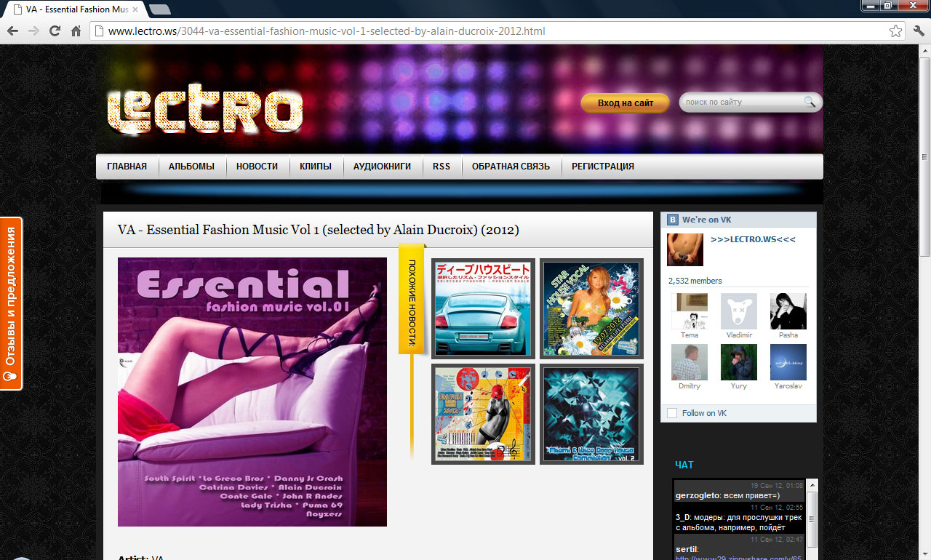Image resolution: width=931 pixels, height=560 pixels.
Task: Open the Essential fashion music album cover
Action: point(252,392)
